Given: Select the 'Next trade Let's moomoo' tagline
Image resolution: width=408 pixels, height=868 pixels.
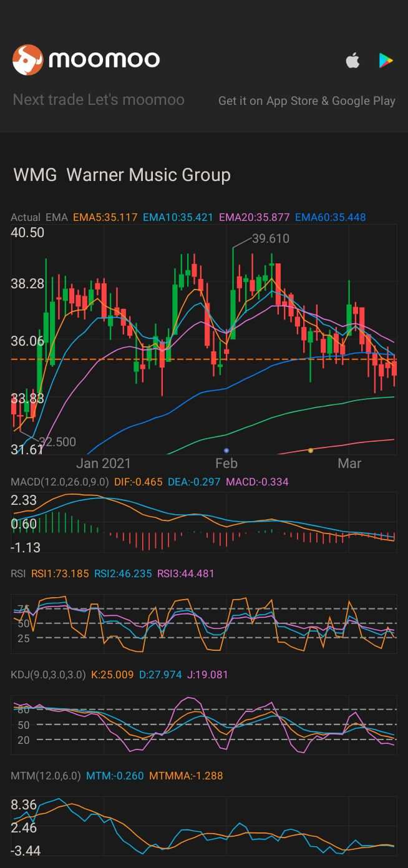Looking at the screenshot, I should point(99,99).
